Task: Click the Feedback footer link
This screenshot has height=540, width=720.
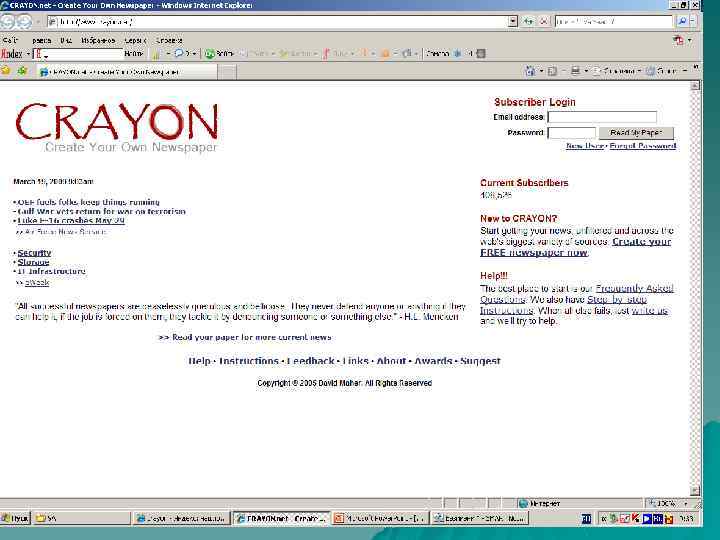Action: pyautogui.click(x=310, y=361)
